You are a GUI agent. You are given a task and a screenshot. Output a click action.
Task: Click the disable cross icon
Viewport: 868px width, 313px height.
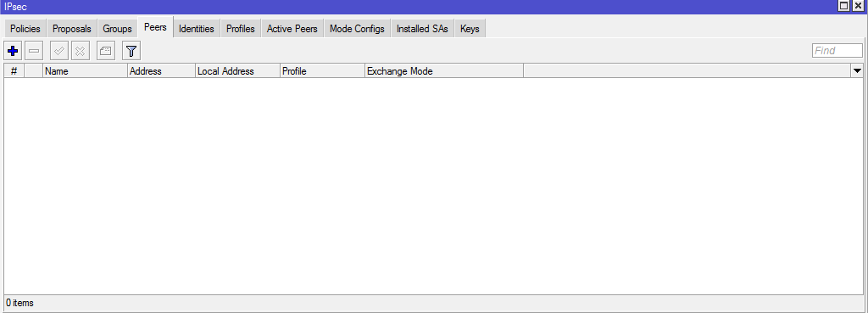coord(81,51)
